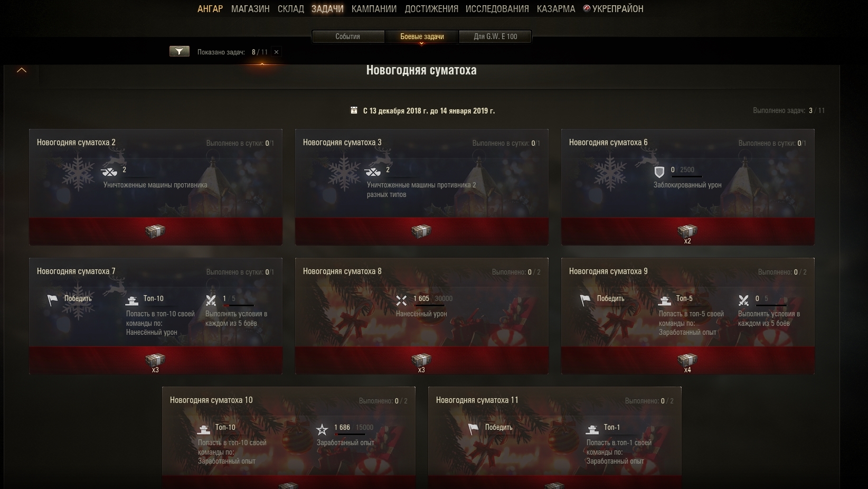
Task: Click damage dealt crossed icon in суматоха 8
Action: (401, 300)
